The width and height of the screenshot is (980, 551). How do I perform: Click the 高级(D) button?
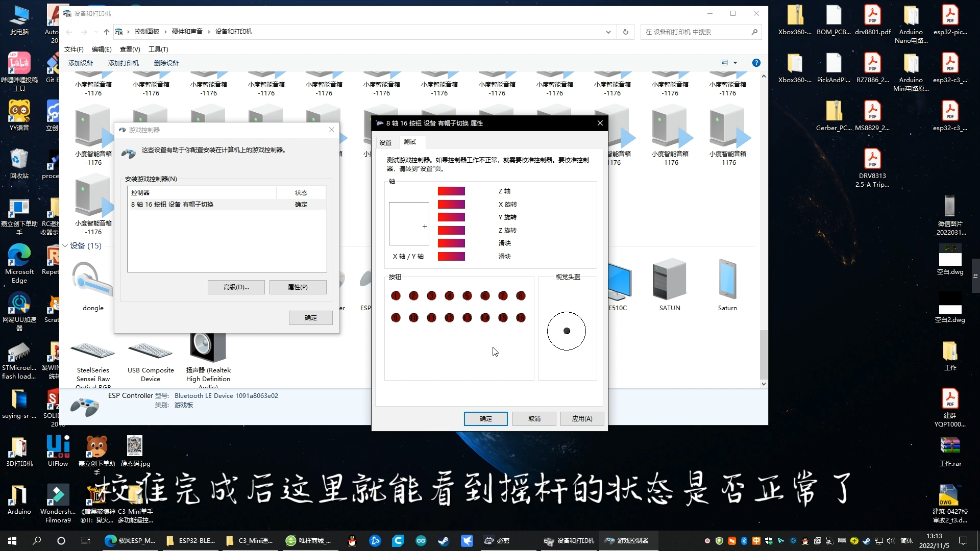point(236,287)
